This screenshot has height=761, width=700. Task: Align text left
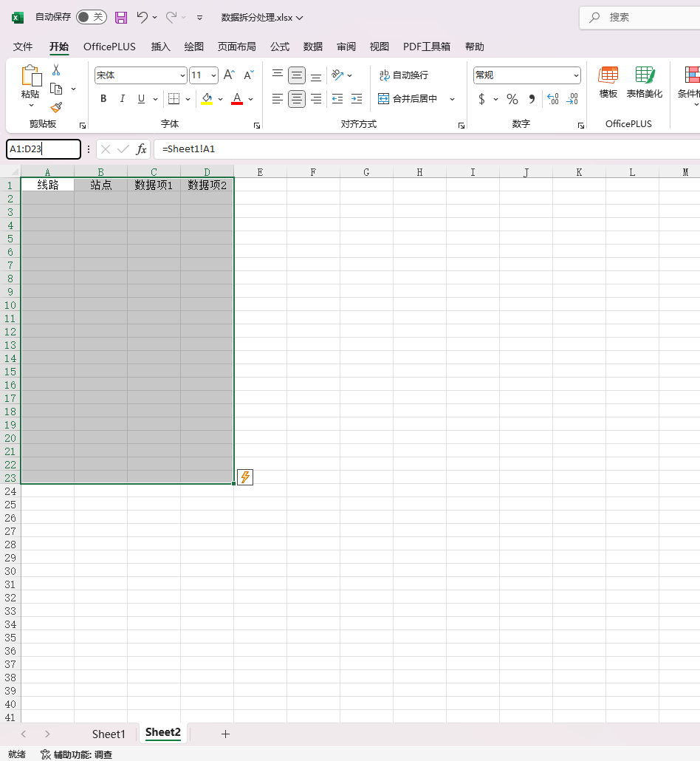[278, 99]
